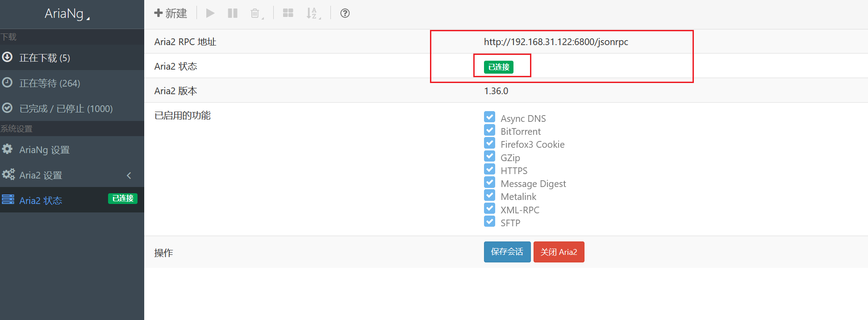The width and height of the screenshot is (868, 320).
Task: Toggle the XML-RPC checkbox
Action: pos(489,208)
